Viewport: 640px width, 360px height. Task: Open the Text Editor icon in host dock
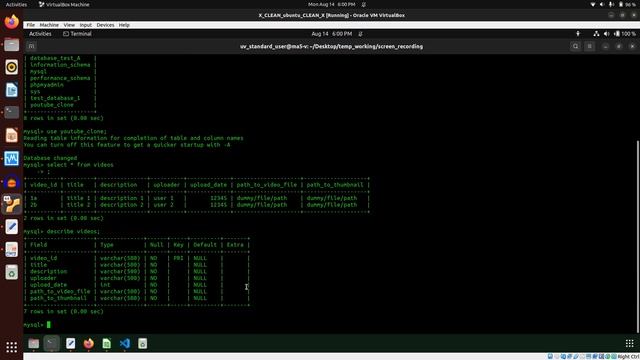(x=11, y=227)
